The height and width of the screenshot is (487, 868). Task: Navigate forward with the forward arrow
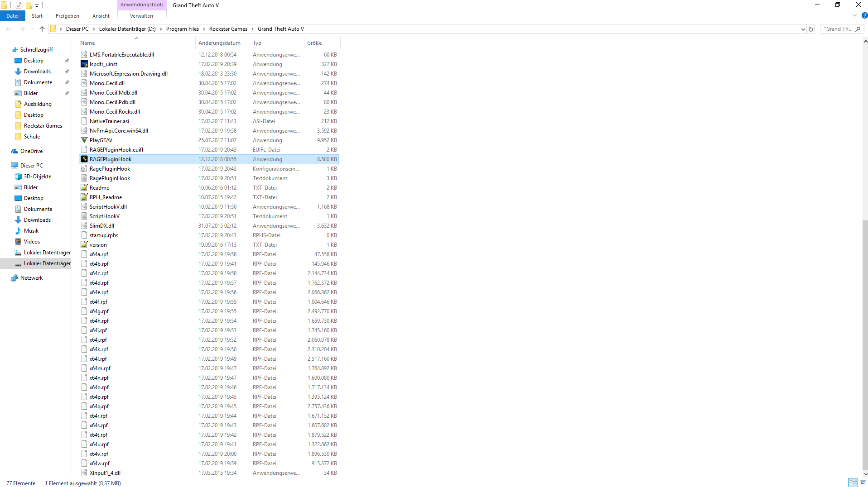[x=22, y=29]
